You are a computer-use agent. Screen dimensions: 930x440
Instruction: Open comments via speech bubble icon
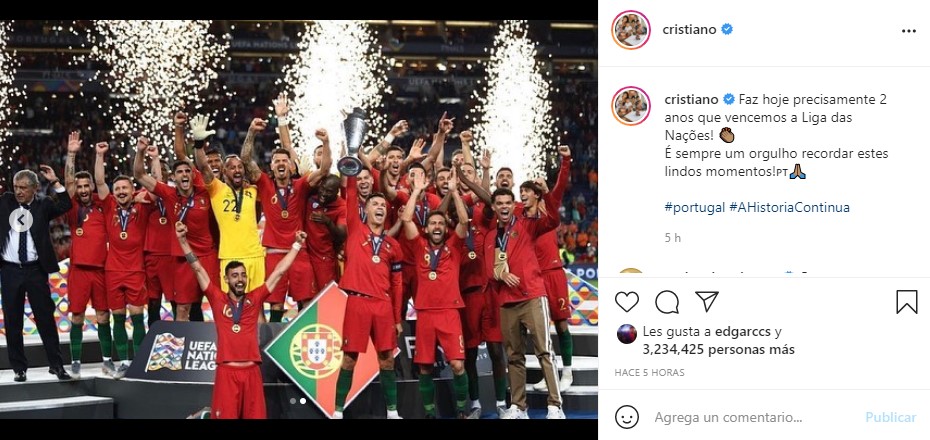coord(667,302)
